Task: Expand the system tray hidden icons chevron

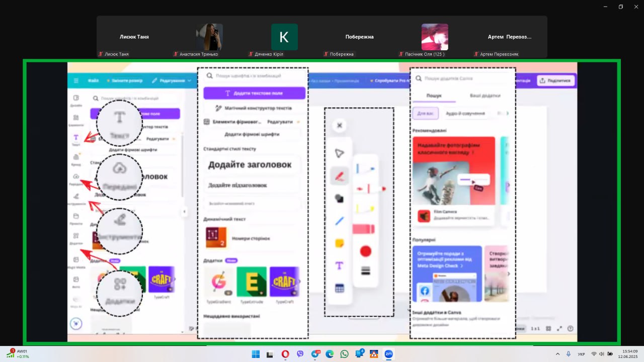Action: pyautogui.click(x=557, y=354)
